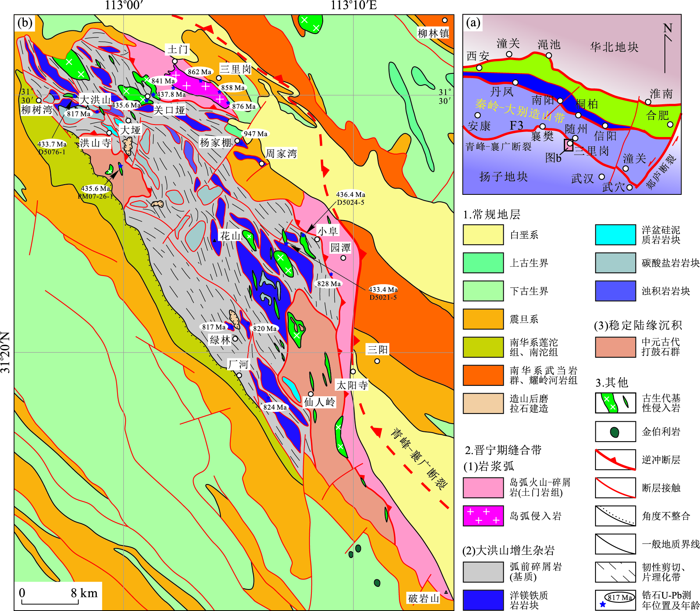
Task: Click the ductile shear zone legend symbol
Action: point(615,572)
